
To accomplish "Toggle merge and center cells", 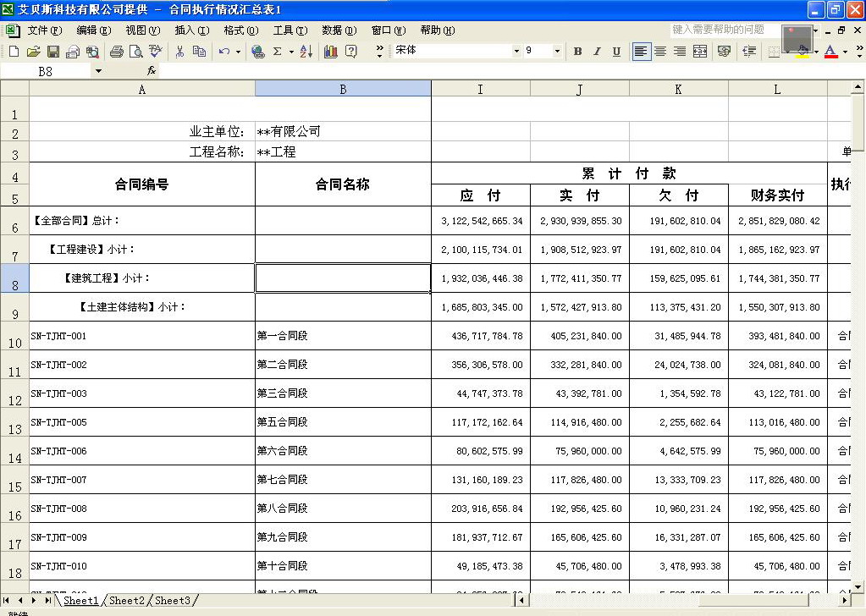I will pos(700,52).
